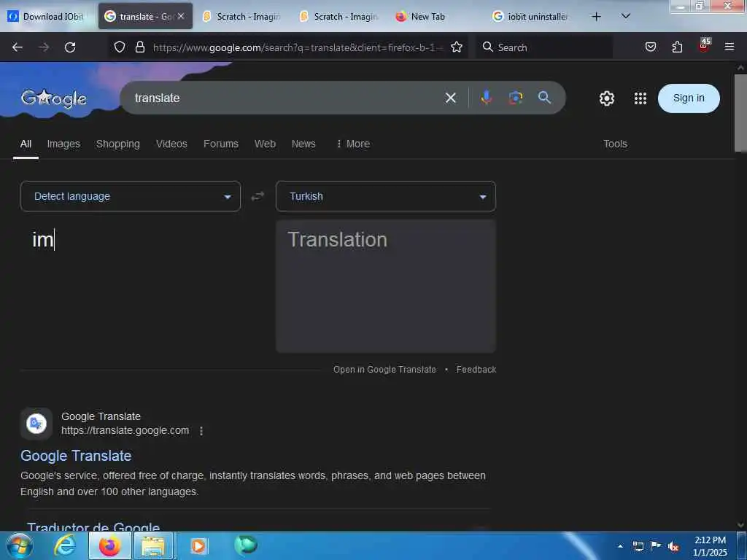747x560 pixels.
Task: Select the Images search filter
Action: click(x=63, y=144)
